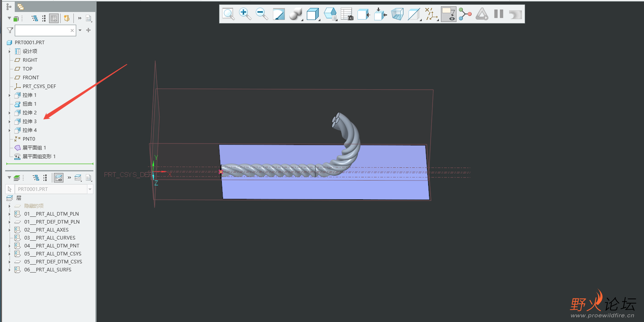Click the Repaint screen icon
Viewport: 644px width, 322px height.
coord(279,14)
